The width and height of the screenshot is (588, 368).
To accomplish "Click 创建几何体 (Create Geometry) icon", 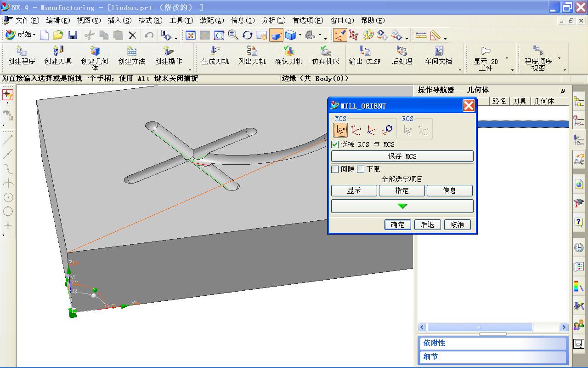I will (x=95, y=58).
